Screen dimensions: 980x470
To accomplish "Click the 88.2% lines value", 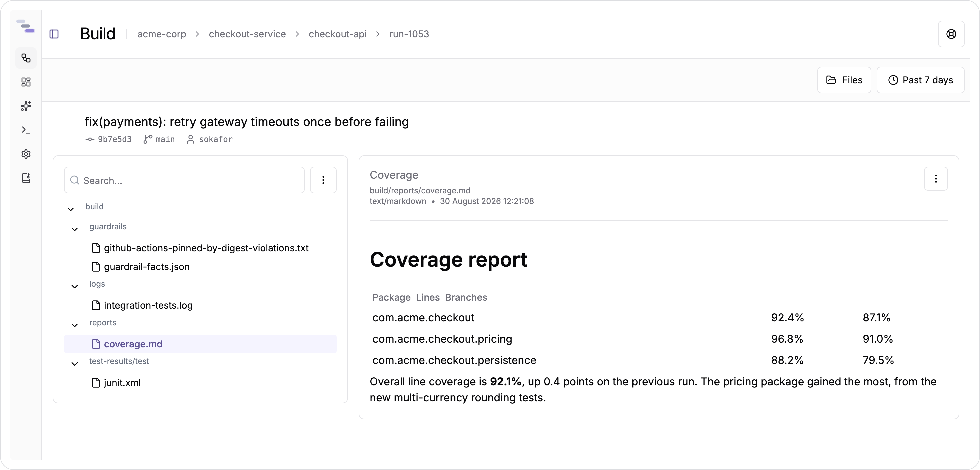I will coord(787,360).
